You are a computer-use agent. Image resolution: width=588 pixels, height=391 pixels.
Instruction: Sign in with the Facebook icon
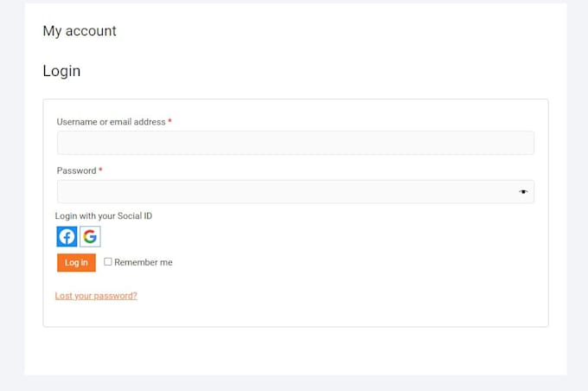67,236
